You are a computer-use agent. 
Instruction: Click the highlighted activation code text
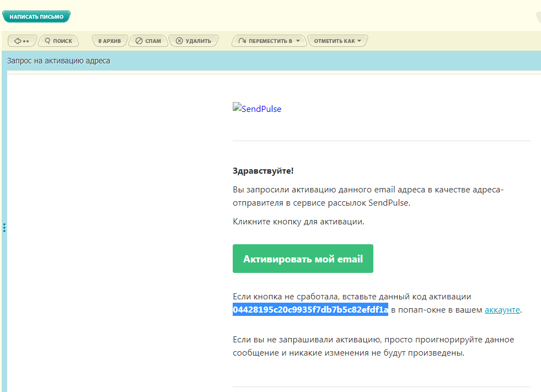point(310,309)
